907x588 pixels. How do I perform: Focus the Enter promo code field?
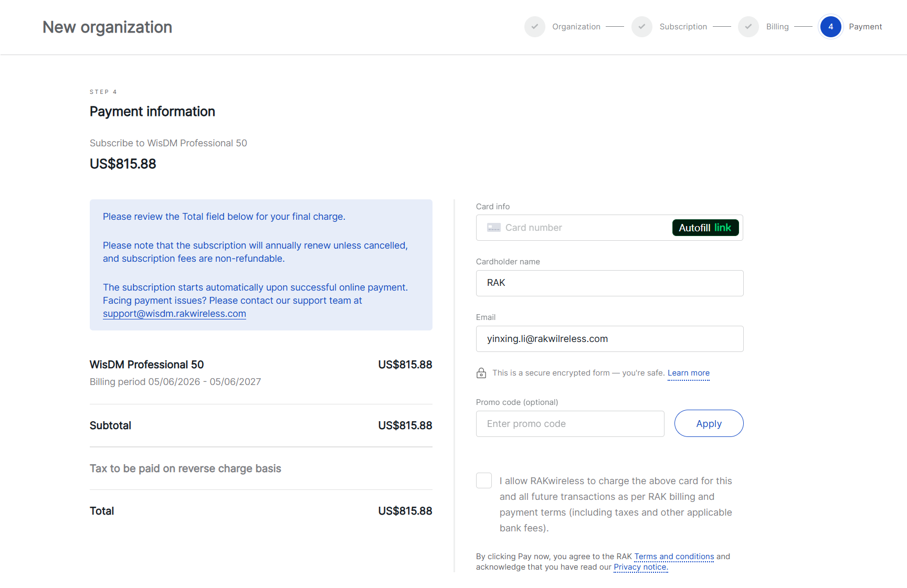point(570,424)
